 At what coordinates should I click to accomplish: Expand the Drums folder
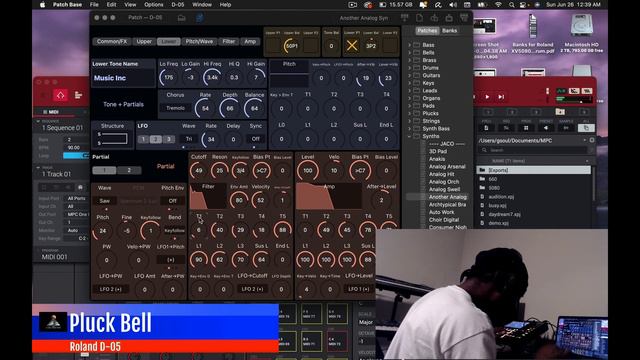coord(409,68)
